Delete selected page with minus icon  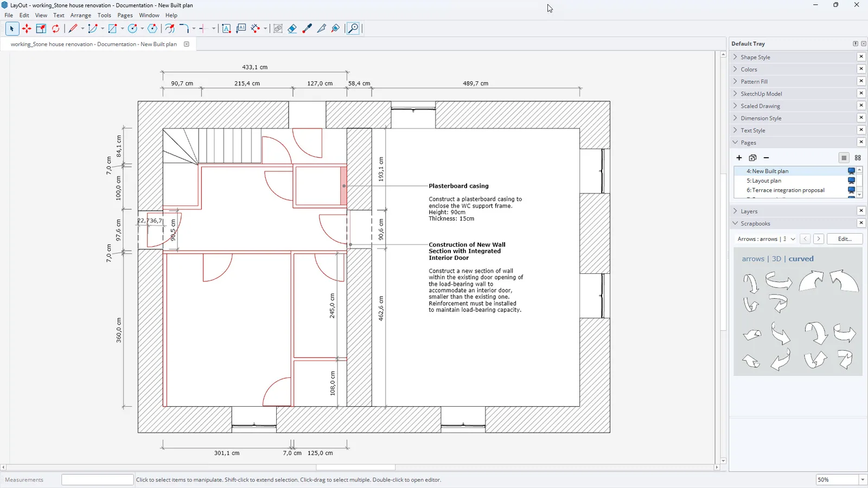point(766,158)
